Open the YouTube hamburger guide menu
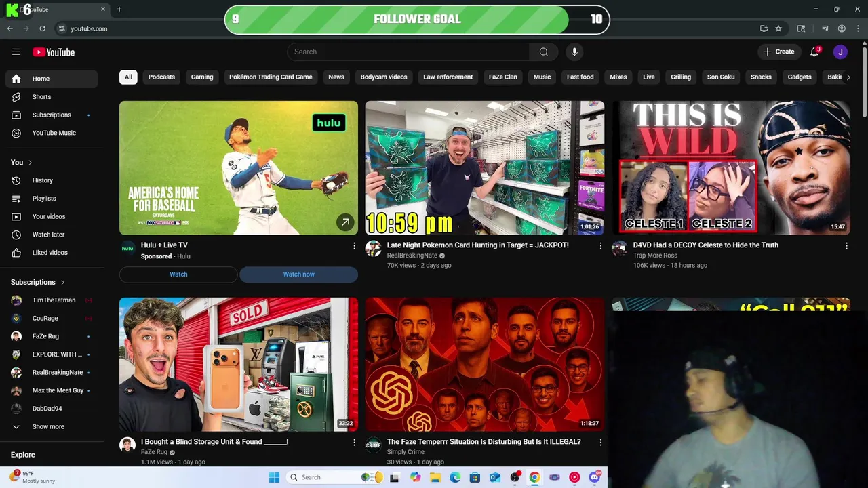Viewport: 868px width, 488px height. [x=16, y=52]
